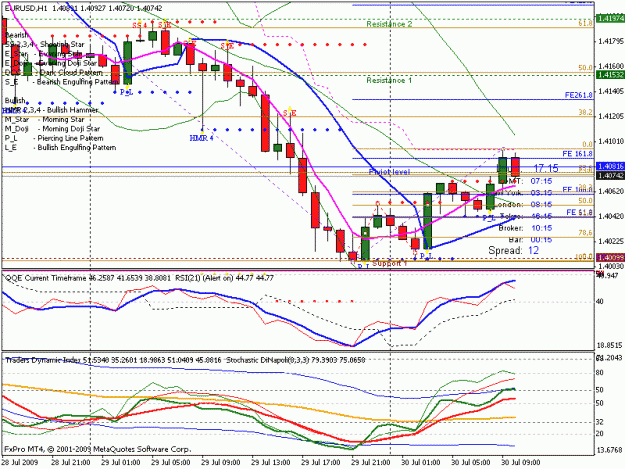Click the 29 Jul 21:00 time label

click(371, 462)
